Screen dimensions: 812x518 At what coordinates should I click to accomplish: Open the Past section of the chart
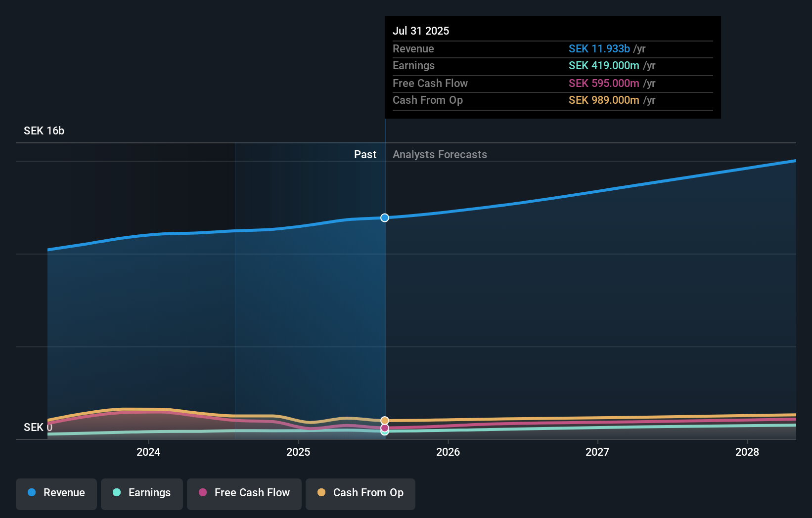pyautogui.click(x=365, y=154)
